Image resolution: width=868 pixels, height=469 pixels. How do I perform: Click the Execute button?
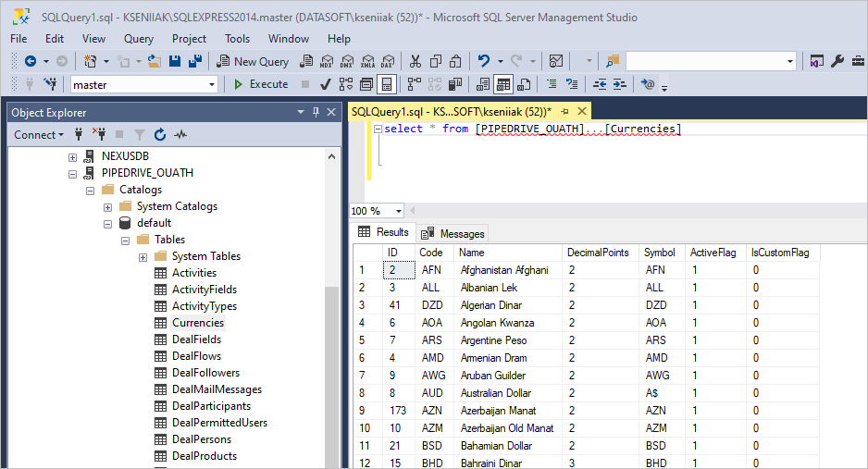pos(261,84)
